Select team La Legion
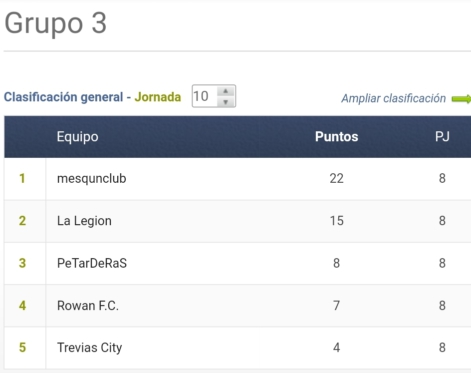This screenshot has height=373, width=471. [x=84, y=221]
